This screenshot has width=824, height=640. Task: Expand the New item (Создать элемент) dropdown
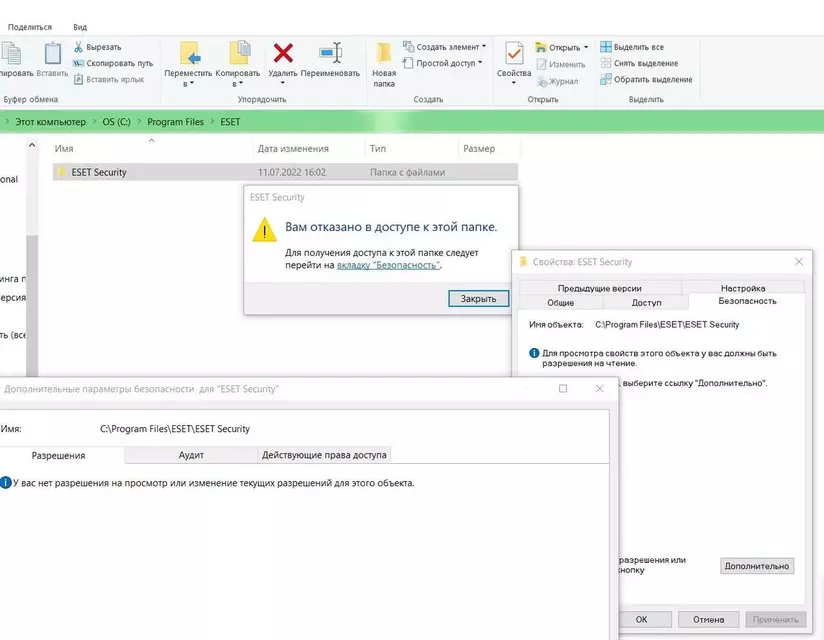coord(484,46)
